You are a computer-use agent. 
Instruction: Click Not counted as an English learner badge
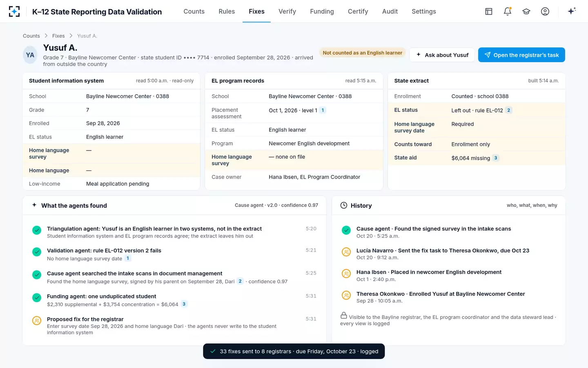click(363, 53)
